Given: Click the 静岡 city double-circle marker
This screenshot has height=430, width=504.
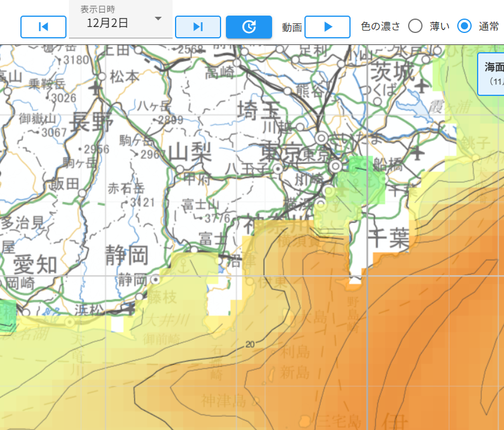Looking at the screenshot, I should (x=155, y=279).
